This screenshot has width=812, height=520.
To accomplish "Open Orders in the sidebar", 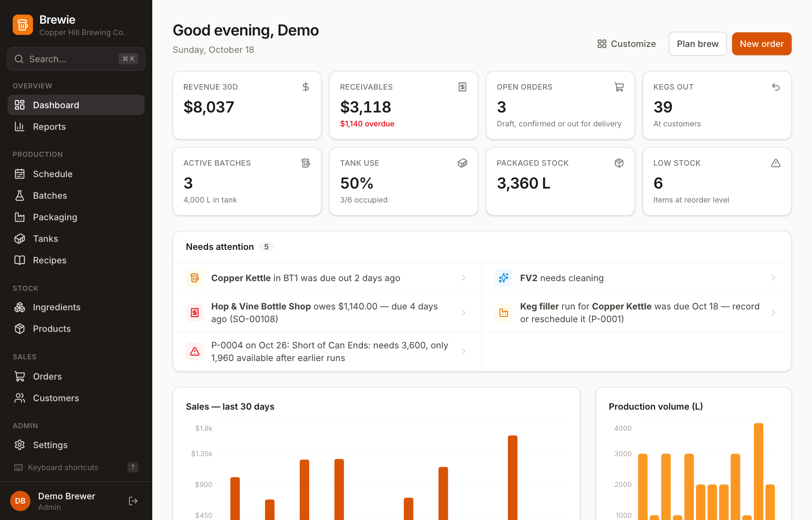I will (76, 376).
